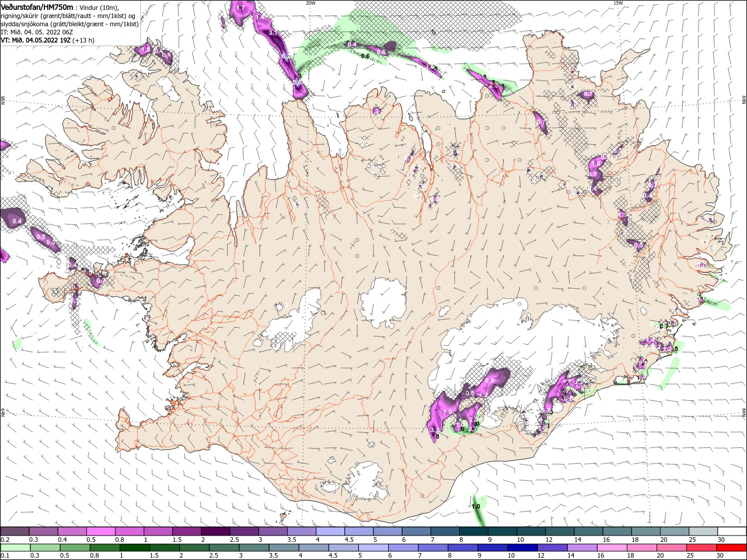Click the upper legend swatch between 0.2 and 0.3
The image size is (747, 560).
[x=15, y=531]
